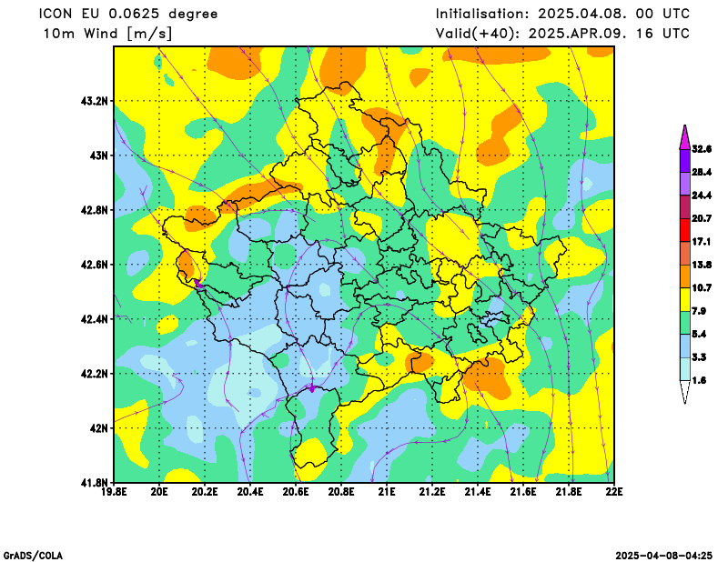
Task: Click the '10m Wind [m/s]' subtitle
Action: [x=107, y=34]
